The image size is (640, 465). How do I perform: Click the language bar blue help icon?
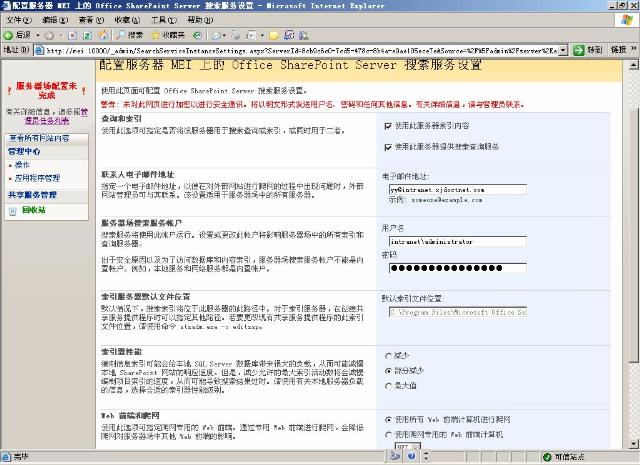pos(411,456)
